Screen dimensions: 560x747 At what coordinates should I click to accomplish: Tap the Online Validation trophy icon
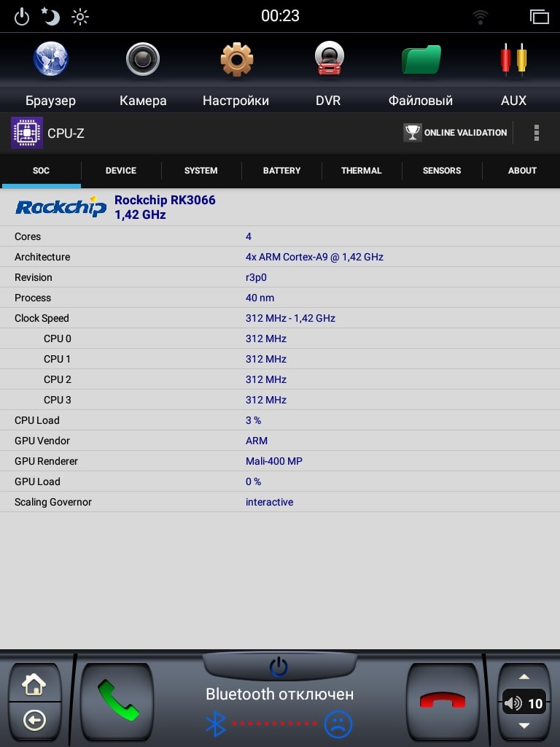pos(413,133)
